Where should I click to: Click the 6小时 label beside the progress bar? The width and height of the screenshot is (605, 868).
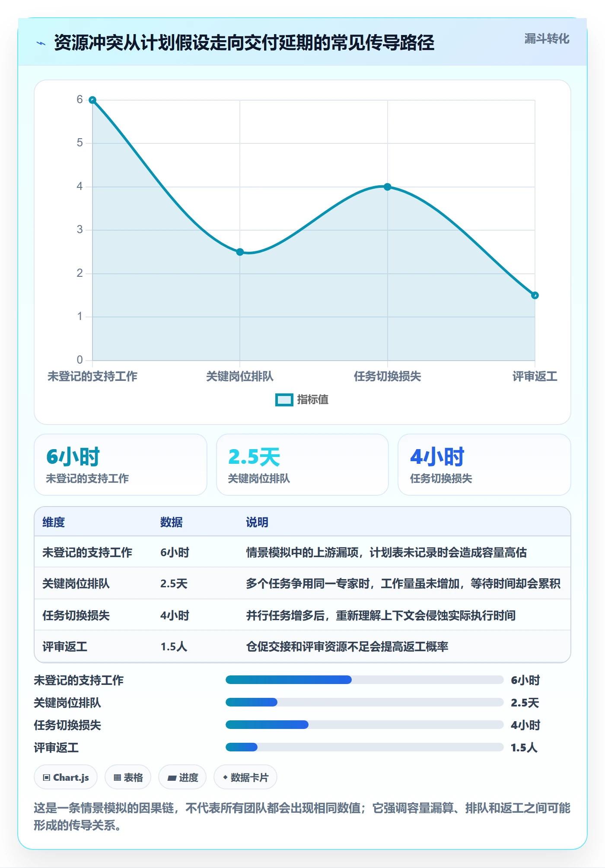pos(525,680)
